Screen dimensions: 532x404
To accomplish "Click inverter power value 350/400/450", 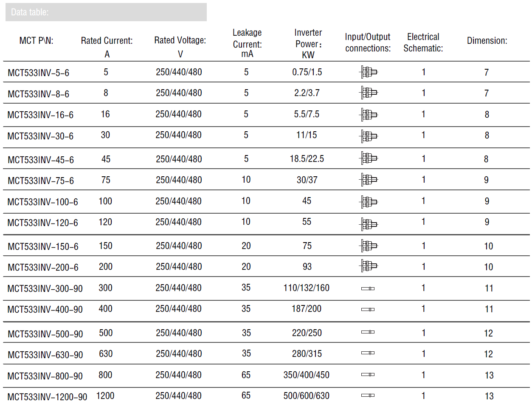I will click(x=307, y=375).
